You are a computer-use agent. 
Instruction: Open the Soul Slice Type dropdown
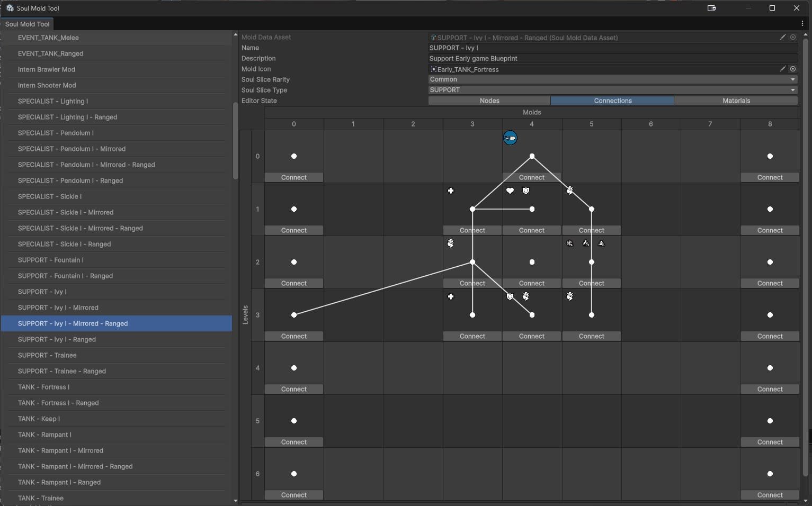click(x=613, y=90)
